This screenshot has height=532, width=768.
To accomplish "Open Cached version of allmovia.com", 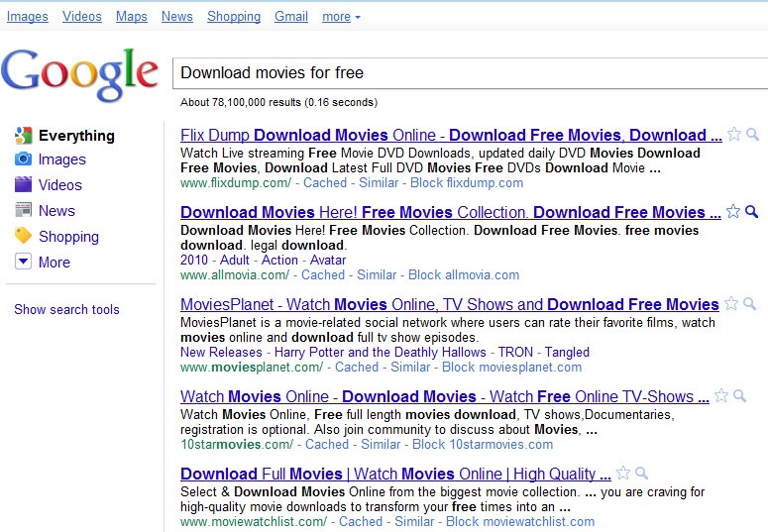I will 323,274.
